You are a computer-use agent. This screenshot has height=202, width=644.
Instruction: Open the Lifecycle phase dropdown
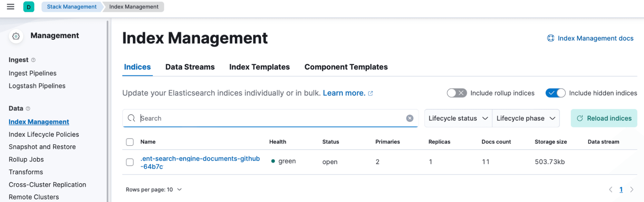click(525, 118)
